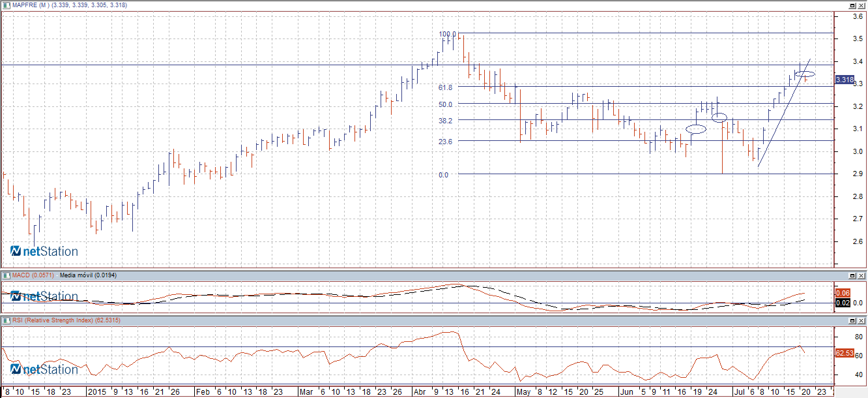Click the MAPFRE price chart panel icon
Screen dimensions: 868x398
(5, 5)
